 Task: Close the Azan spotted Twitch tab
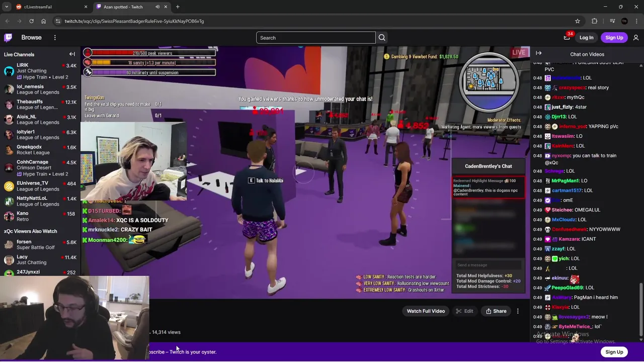166,7
